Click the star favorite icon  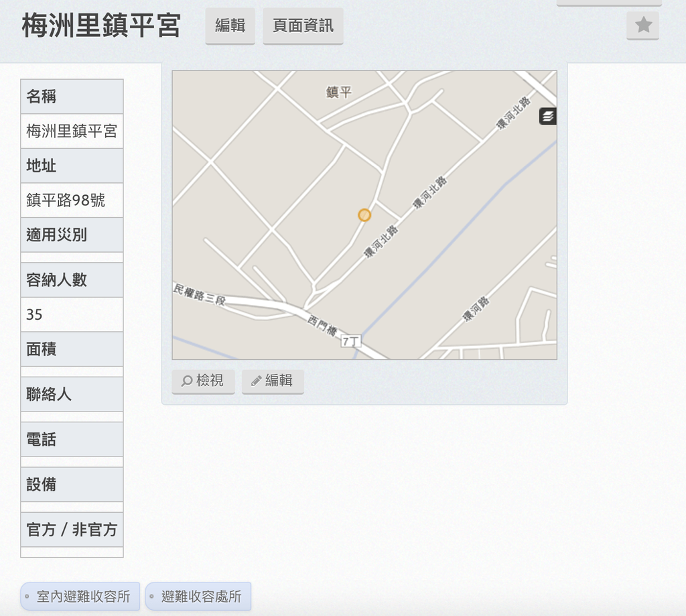click(x=642, y=25)
